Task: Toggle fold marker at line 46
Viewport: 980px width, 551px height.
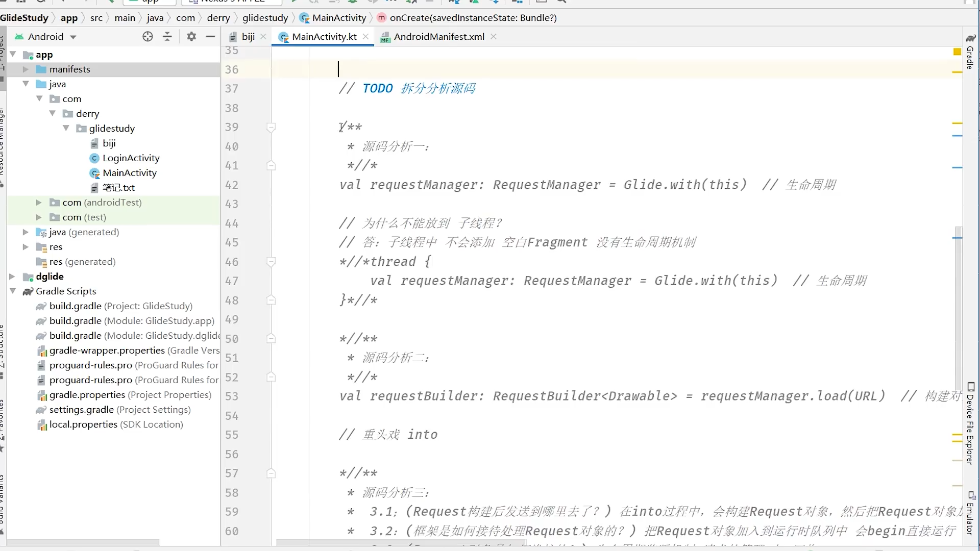Action: [272, 262]
